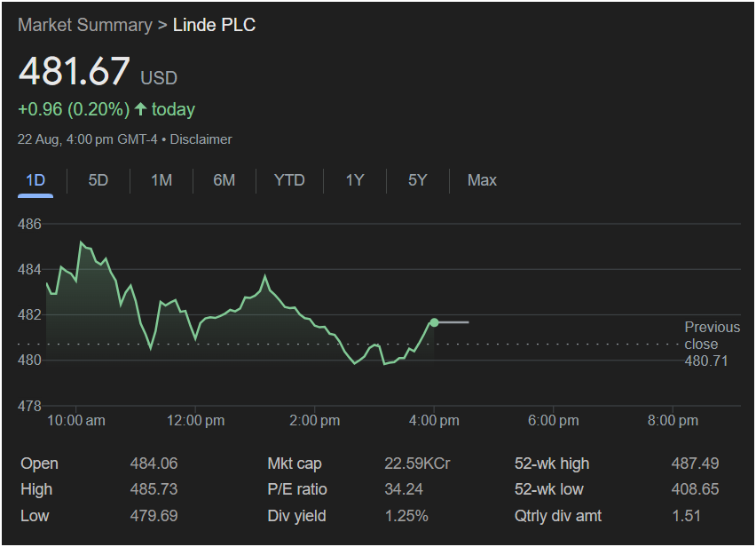756x547 pixels.
Task: Click the 481.67 stock price
Action: pos(75,72)
